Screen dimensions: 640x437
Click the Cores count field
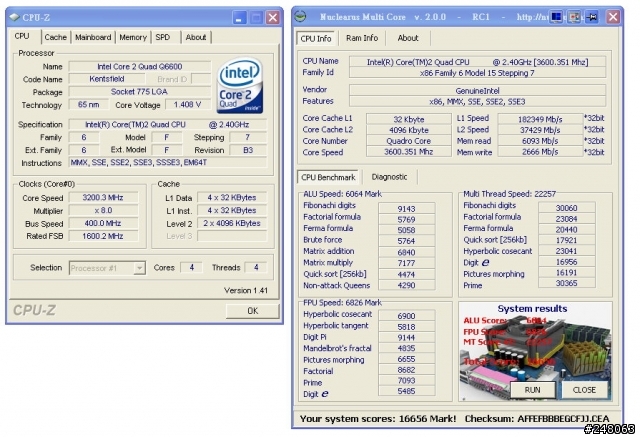click(191, 268)
